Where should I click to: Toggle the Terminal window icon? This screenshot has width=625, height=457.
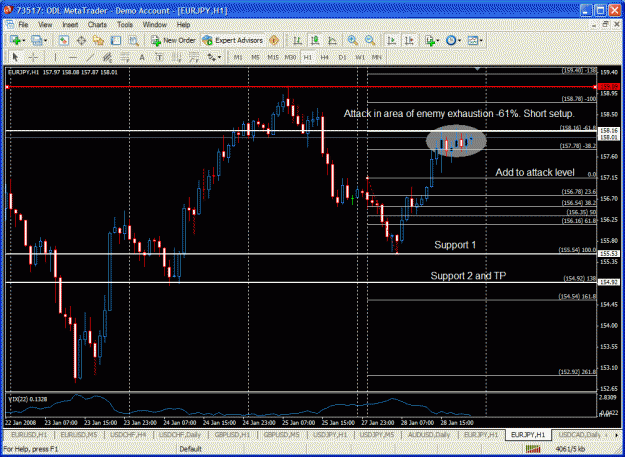coord(116,40)
